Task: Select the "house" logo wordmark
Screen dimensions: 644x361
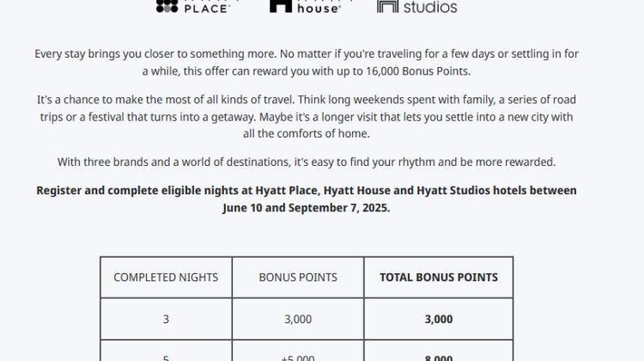Action: click(319, 9)
